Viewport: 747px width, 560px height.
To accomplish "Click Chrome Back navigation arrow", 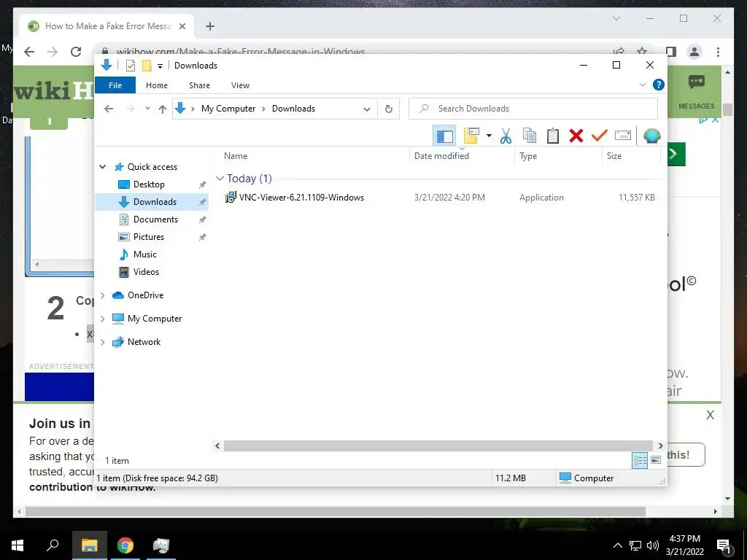I will [x=29, y=52].
